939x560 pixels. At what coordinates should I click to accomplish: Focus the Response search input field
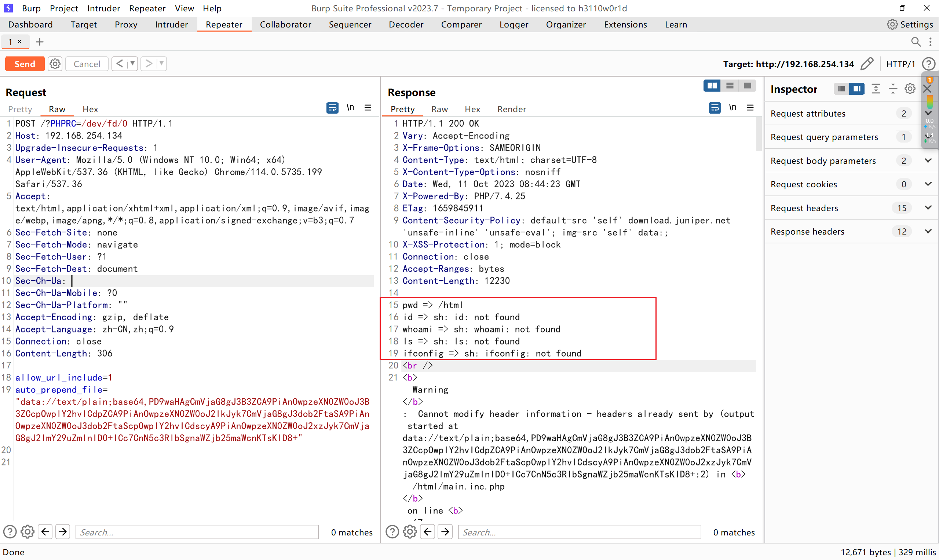[x=580, y=532]
